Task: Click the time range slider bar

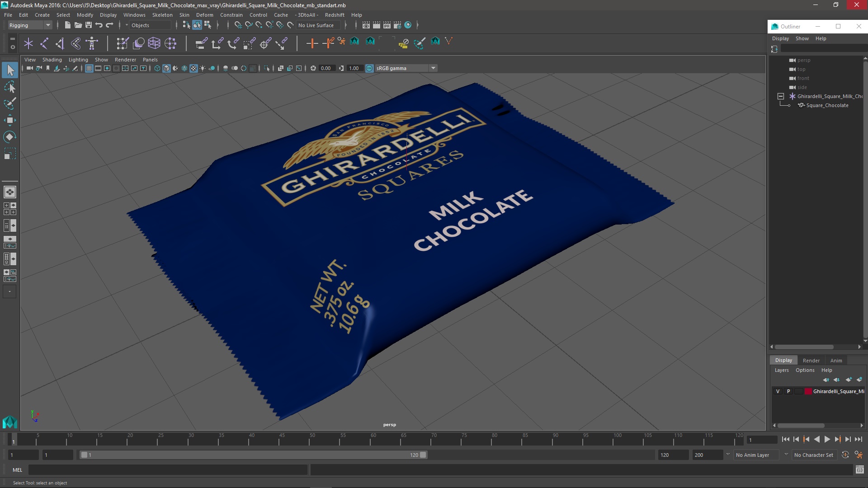Action: 253,455
